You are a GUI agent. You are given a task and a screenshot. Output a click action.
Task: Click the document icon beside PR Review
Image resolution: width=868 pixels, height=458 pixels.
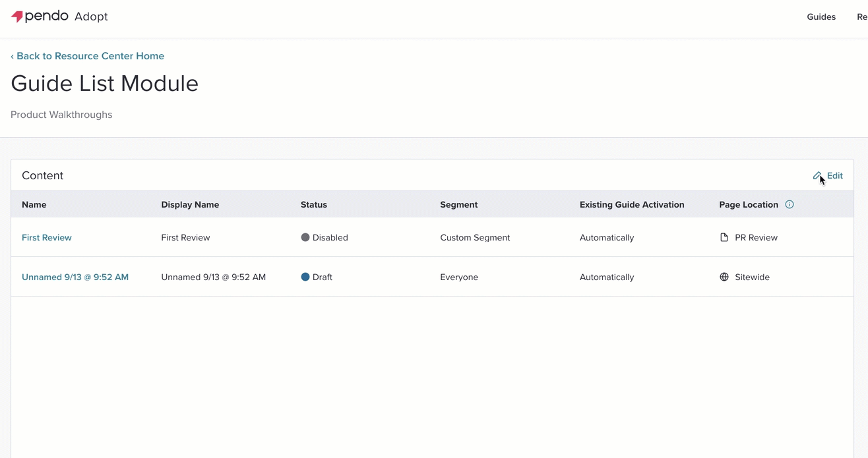(724, 237)
